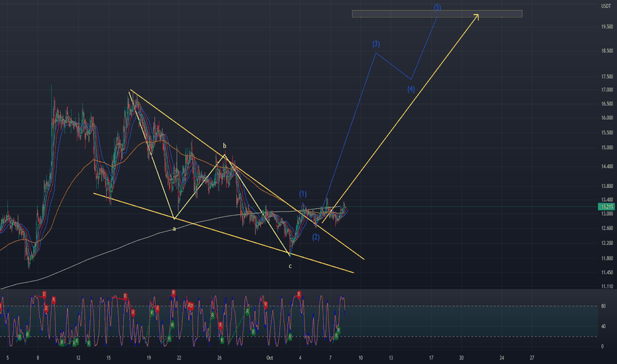This screenshot has height=364, width=617.
Task: Click the oscillator scale value 80
Action: click(x=603, y=306)
